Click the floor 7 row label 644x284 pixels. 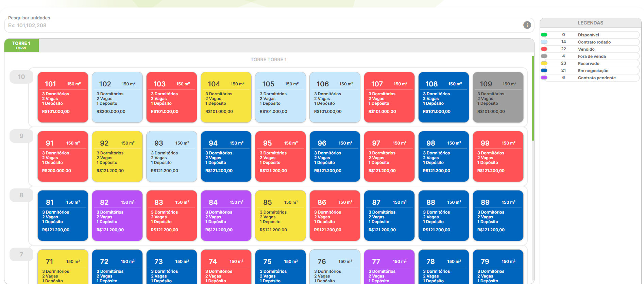tap(21, 254)
